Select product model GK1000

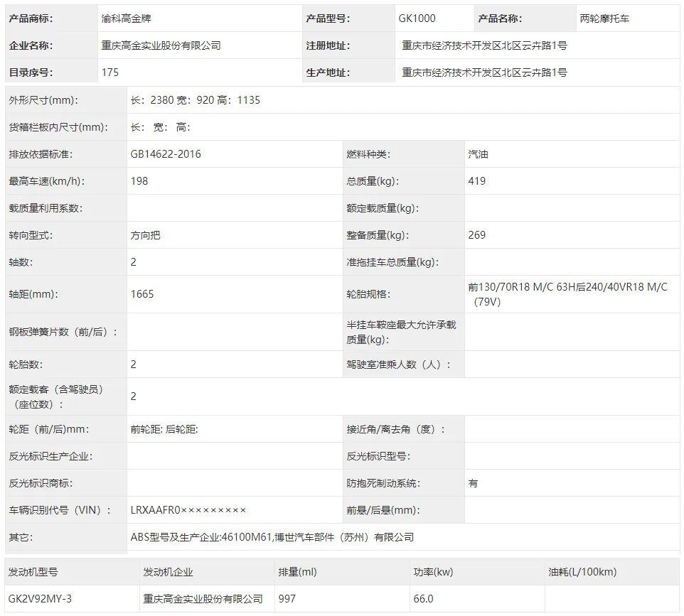pos(417,18)
